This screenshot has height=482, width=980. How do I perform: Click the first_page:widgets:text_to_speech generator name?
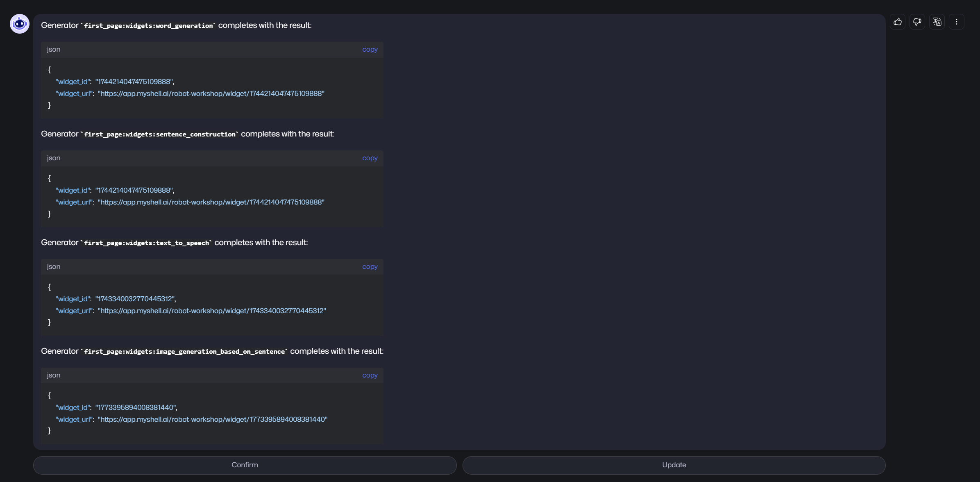click(x=146, y=243)
